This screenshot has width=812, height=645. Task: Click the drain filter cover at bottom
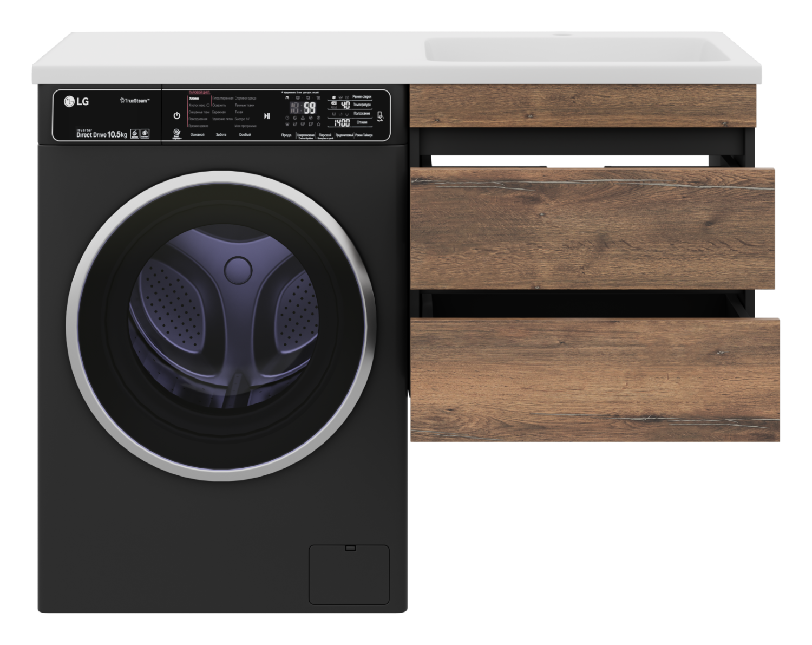[x=349, y=574]
